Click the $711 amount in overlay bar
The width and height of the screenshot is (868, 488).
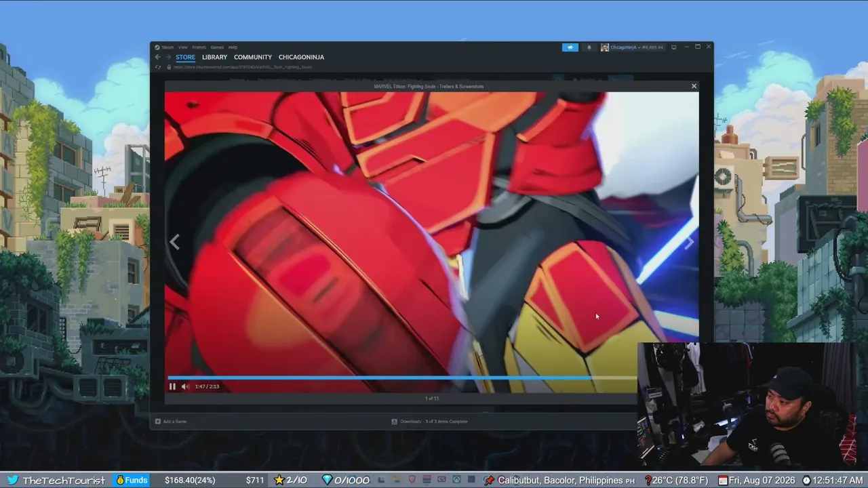(x=255, y=480)
